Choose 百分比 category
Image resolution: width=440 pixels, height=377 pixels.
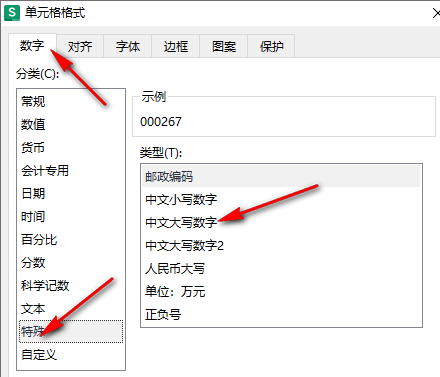(71, 239)
